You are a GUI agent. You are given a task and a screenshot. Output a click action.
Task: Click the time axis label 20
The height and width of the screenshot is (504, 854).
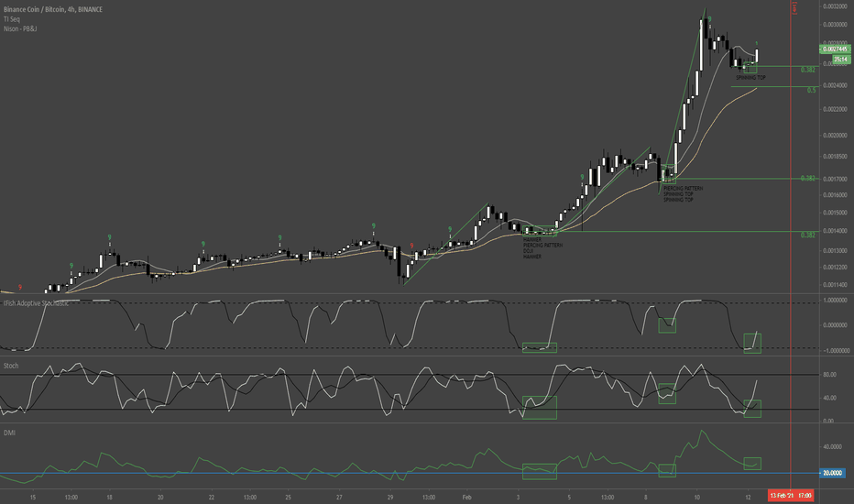coord(160,498)
